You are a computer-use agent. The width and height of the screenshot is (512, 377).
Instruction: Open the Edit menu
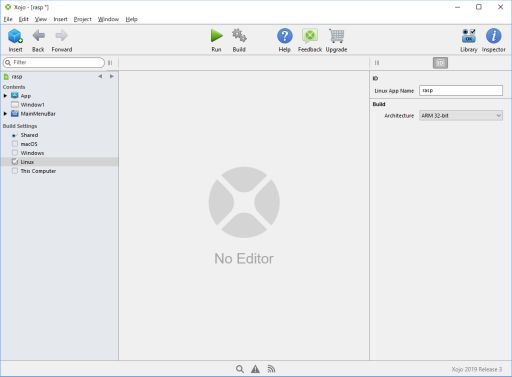click(24, 19)
